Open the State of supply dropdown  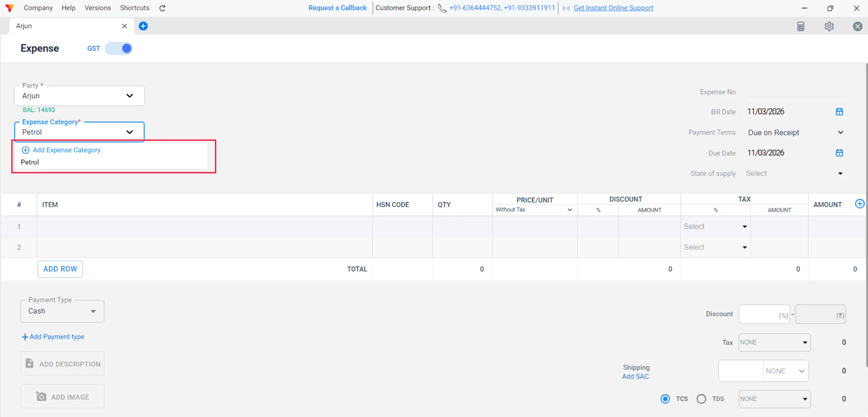coord(840,173)
